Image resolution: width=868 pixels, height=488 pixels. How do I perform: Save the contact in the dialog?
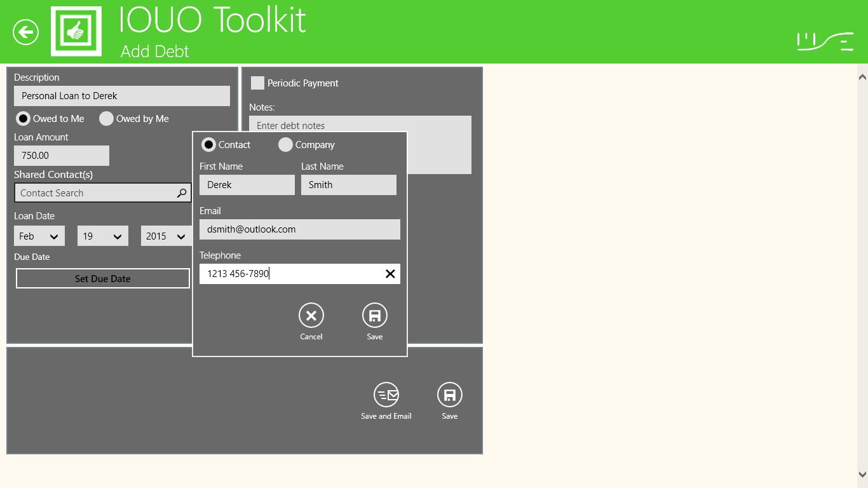pos(375,316)
